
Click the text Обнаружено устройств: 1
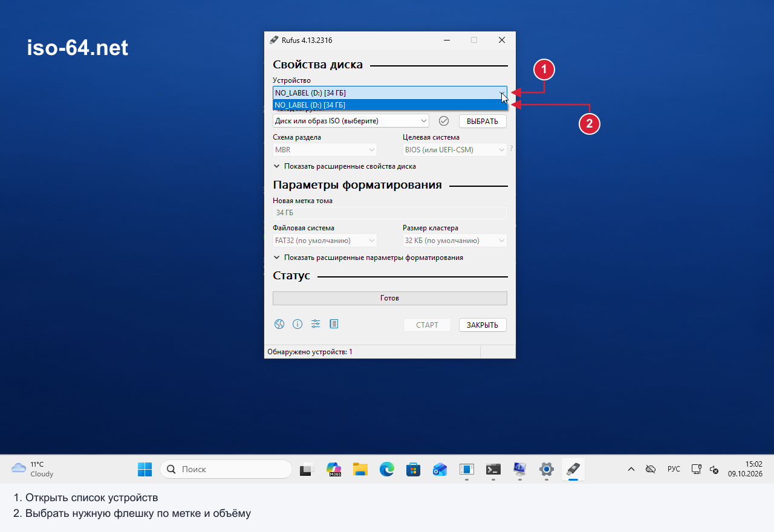[x=310, y=352]
